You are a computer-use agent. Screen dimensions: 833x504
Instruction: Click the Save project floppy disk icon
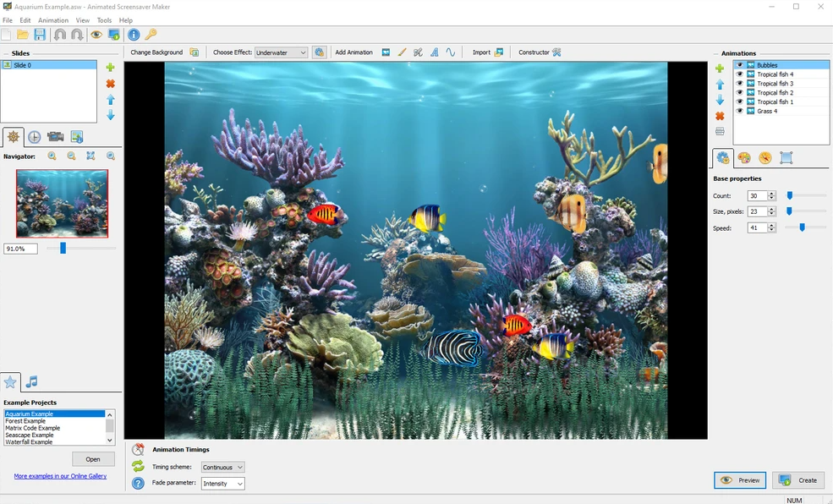40,35
